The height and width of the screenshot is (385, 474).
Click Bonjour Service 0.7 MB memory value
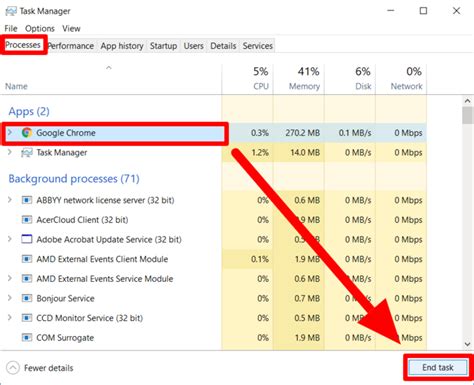pos(307,298)
